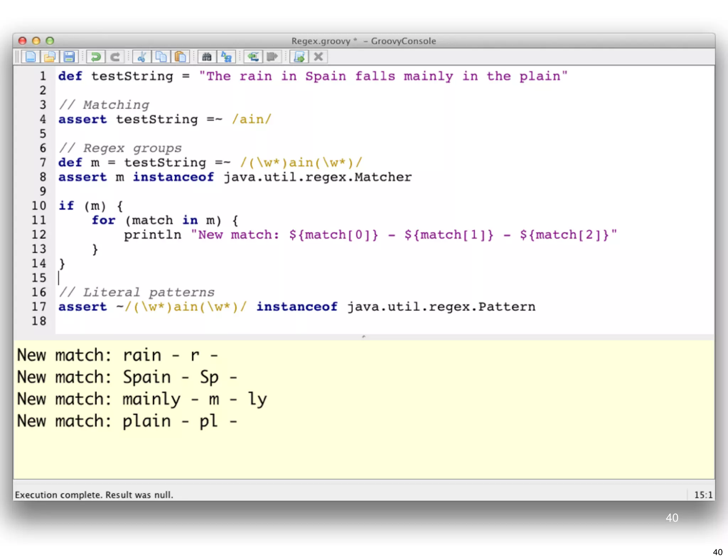
Task: Click the green Undo arrow
Action: 96,57
